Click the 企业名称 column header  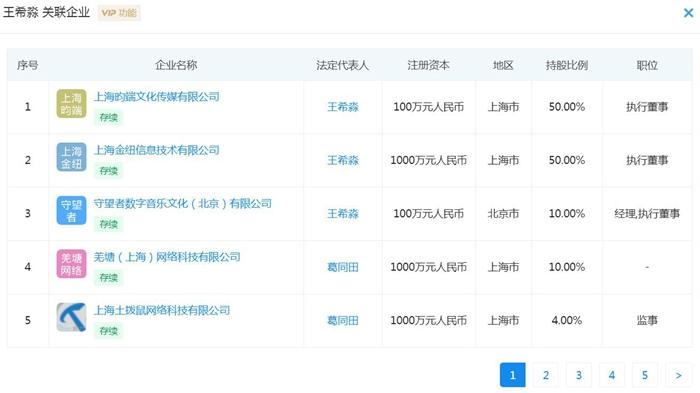[176, 65]
